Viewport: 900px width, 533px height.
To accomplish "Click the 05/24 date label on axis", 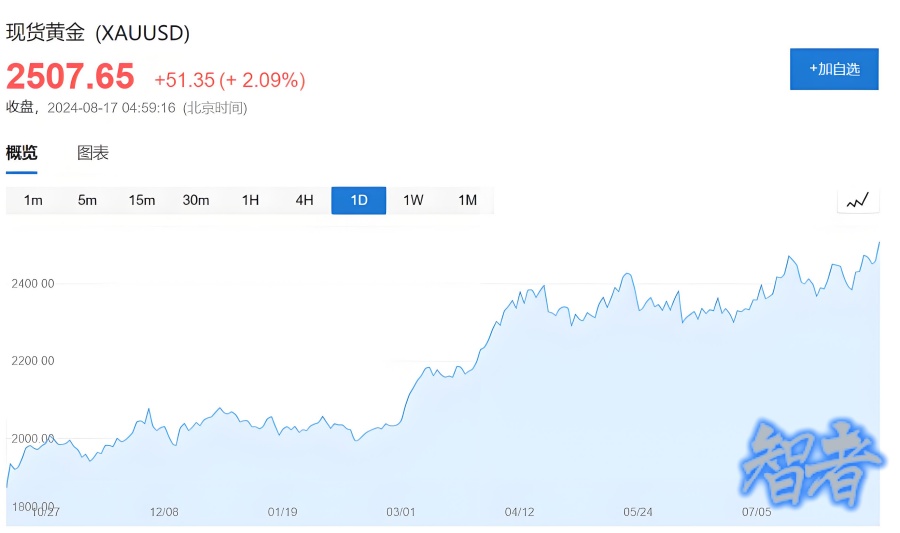I will [638, 512].
